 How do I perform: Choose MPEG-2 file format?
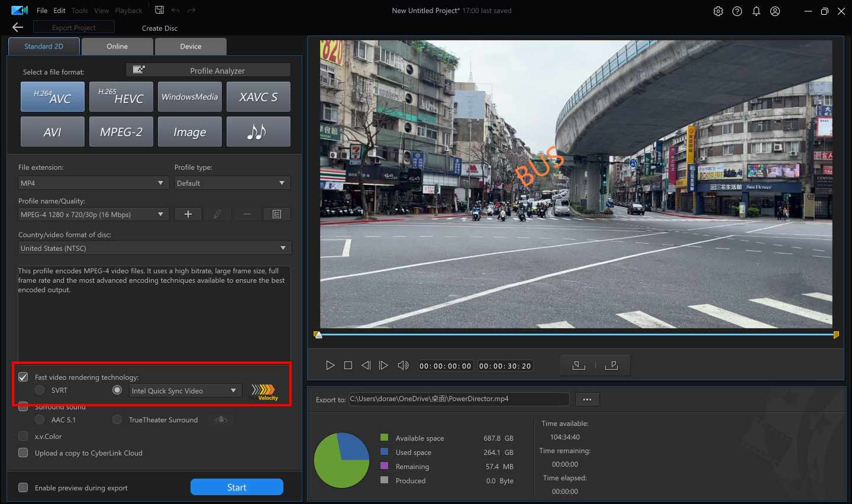point(121,131)
